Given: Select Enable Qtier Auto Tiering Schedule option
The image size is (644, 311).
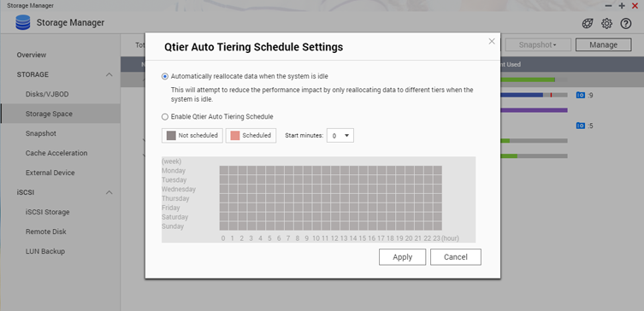Looking at the screenshot, I should coord(165,117).
